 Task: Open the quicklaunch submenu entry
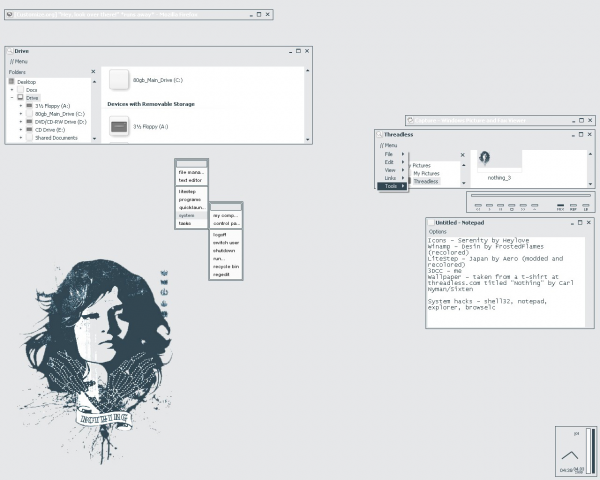pos(191,207)
